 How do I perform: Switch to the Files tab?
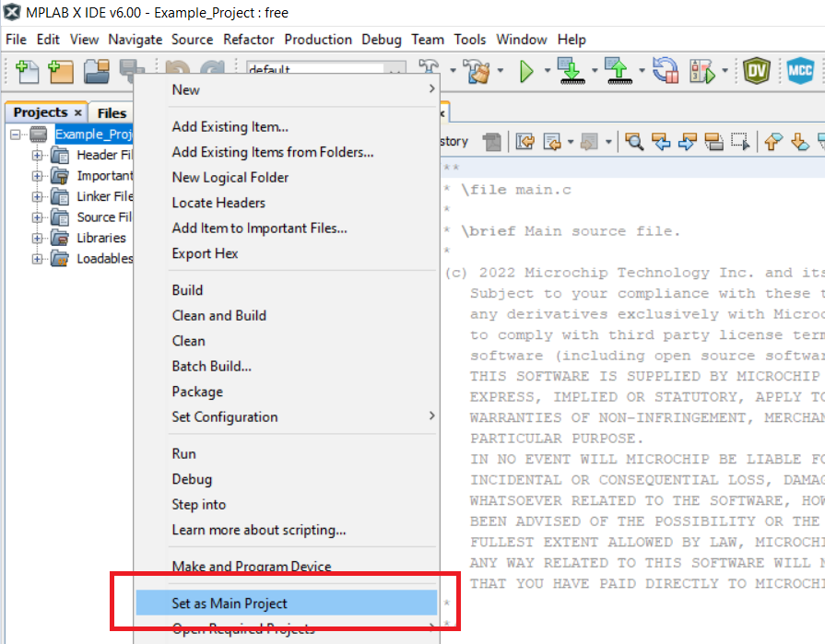[x=112, y=112]
